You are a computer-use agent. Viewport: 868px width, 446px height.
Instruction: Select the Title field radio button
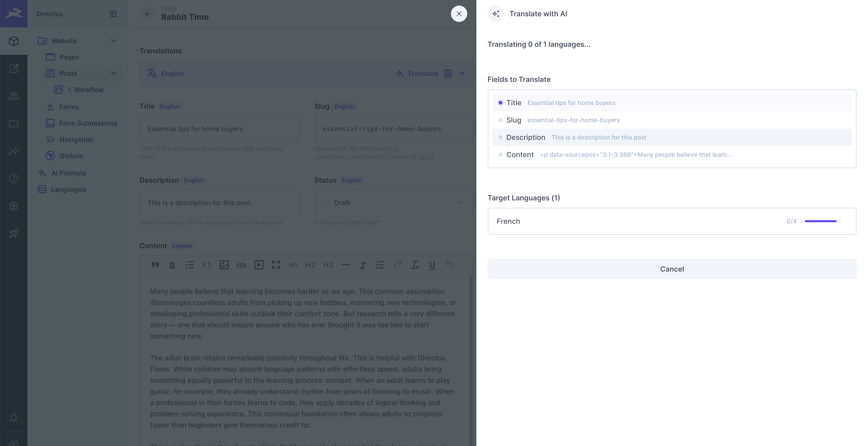pos(501,103)
